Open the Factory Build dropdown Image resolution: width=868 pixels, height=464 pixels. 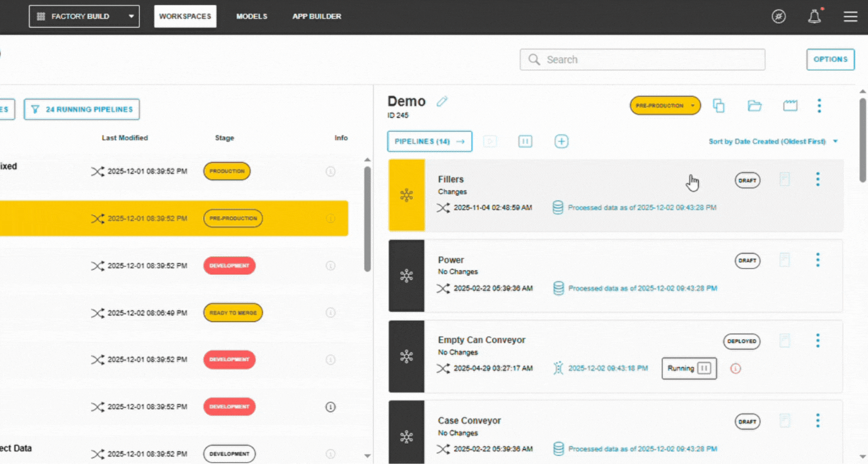click(x=84, y=16)
